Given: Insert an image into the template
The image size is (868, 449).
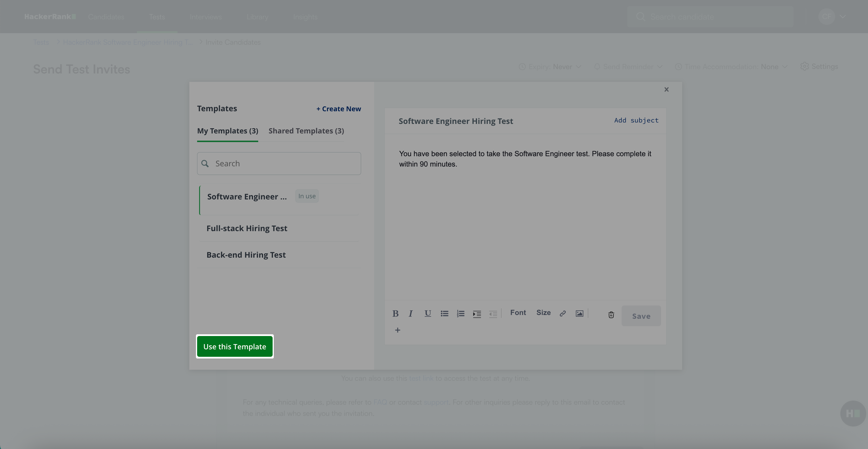Looking at the screenshot, I should tap(579, 314).
